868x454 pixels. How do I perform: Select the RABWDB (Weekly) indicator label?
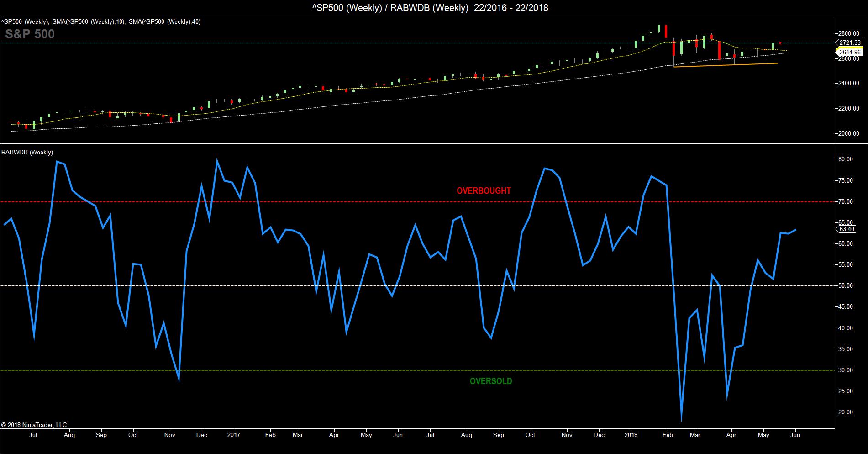[27, 152]
